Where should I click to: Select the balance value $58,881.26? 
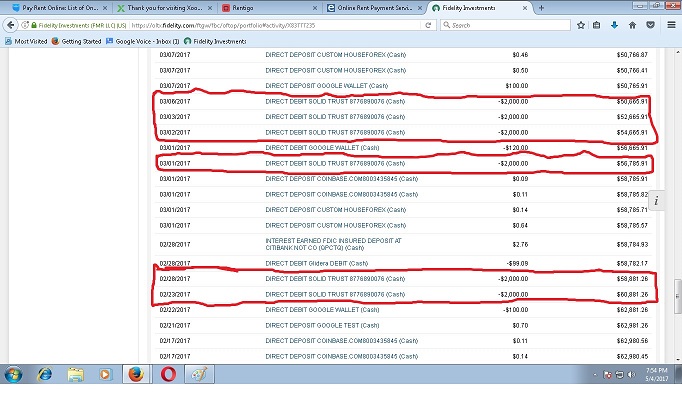[x=632, y=279]
